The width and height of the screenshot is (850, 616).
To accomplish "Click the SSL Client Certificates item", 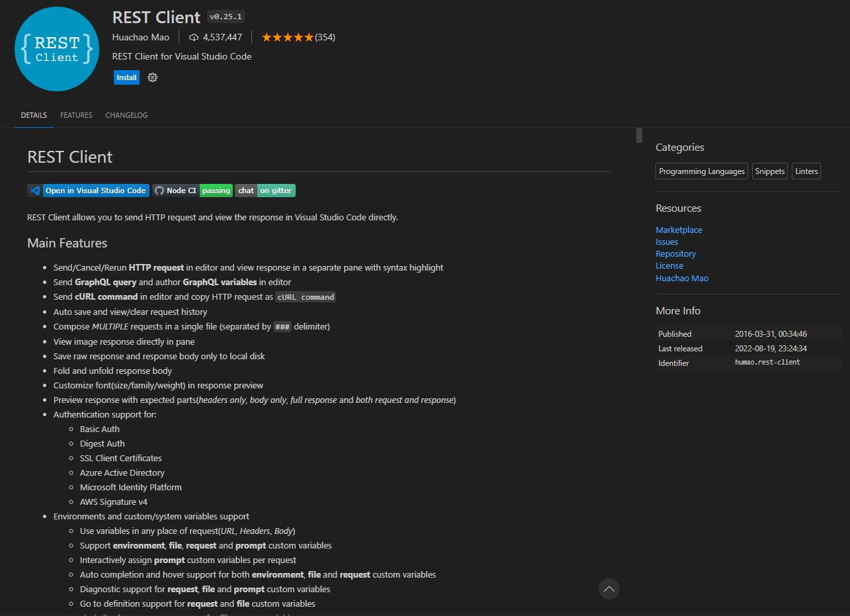I will pyautogui.click(x=121, y=459).
